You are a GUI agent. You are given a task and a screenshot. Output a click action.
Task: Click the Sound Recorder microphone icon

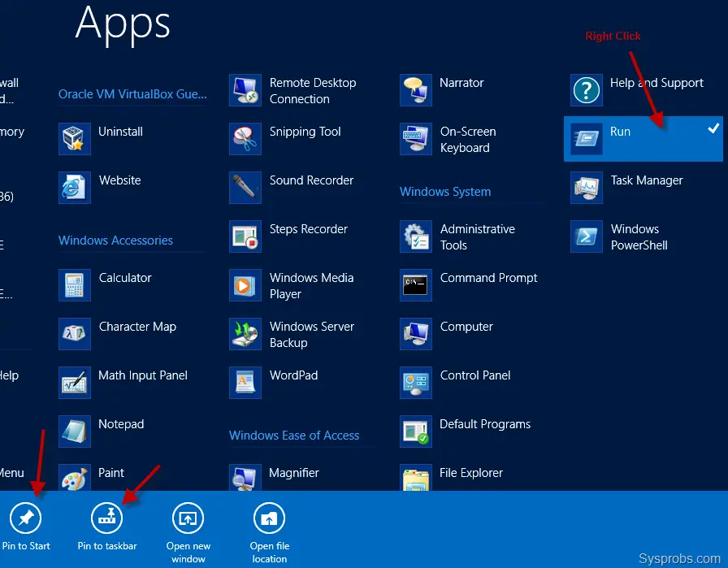(245, 188)
